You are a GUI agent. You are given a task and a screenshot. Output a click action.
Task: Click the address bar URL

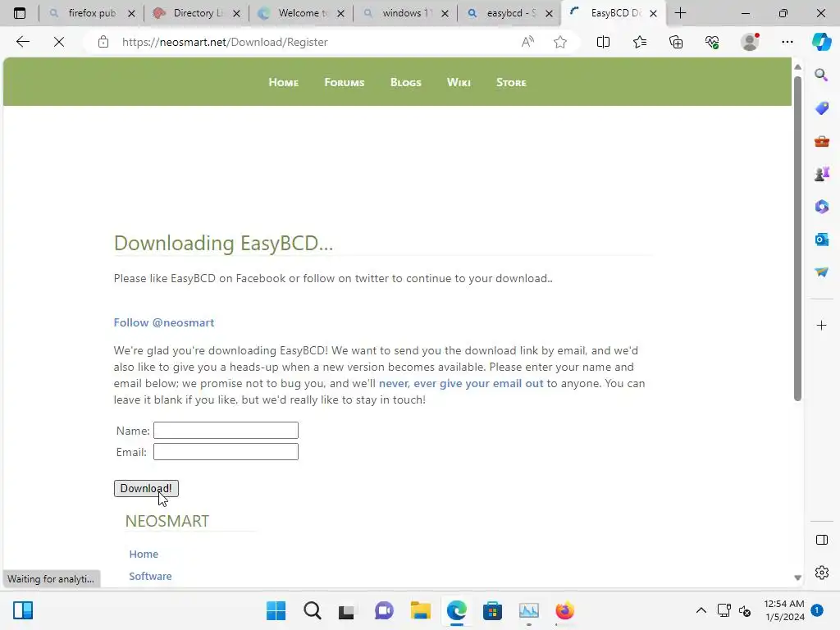[x=225, y=42]
